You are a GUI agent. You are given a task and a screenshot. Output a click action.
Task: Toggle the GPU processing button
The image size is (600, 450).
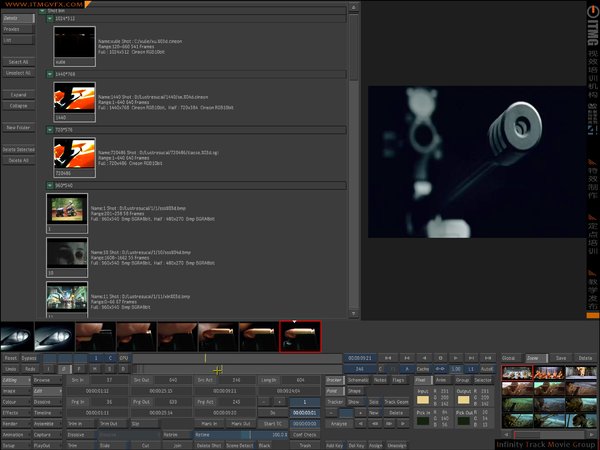click(124, 357)
